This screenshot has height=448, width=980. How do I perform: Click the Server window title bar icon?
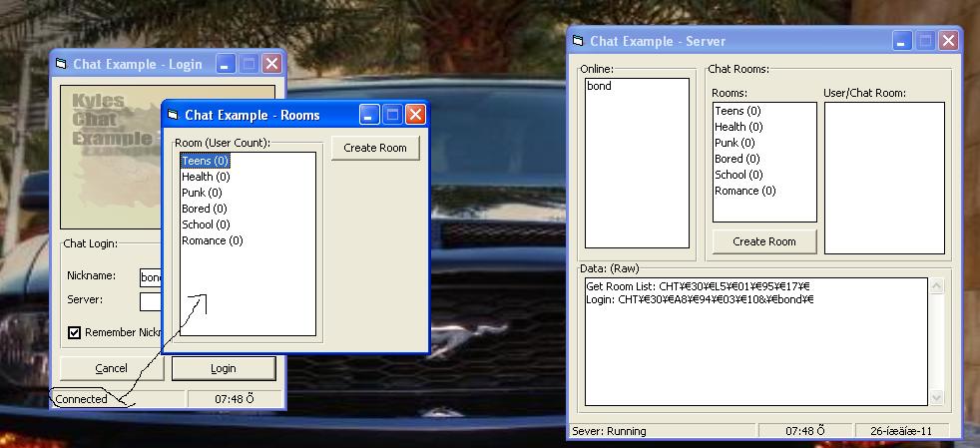578,41
